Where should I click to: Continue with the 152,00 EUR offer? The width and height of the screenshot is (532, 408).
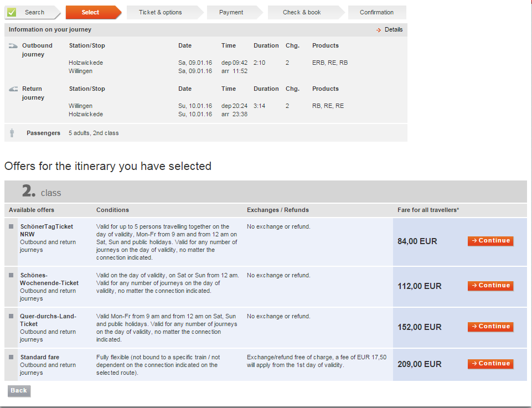click(490, 327)
